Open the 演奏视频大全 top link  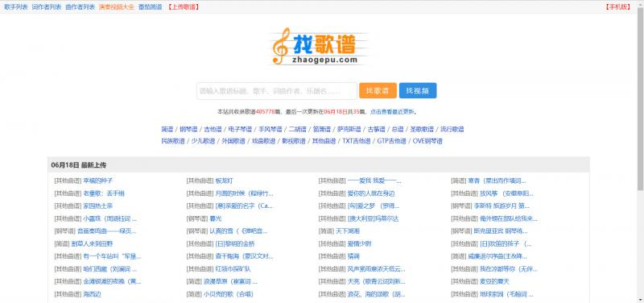pos(116,7)
